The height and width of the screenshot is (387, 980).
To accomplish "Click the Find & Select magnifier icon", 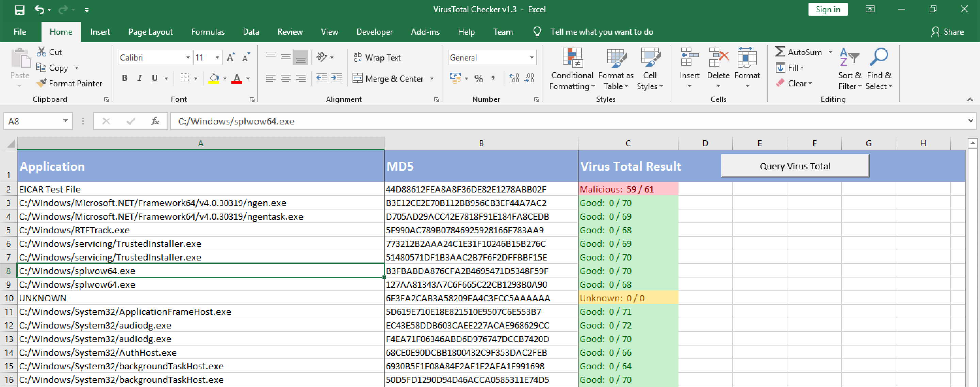I will coord(879,58).
